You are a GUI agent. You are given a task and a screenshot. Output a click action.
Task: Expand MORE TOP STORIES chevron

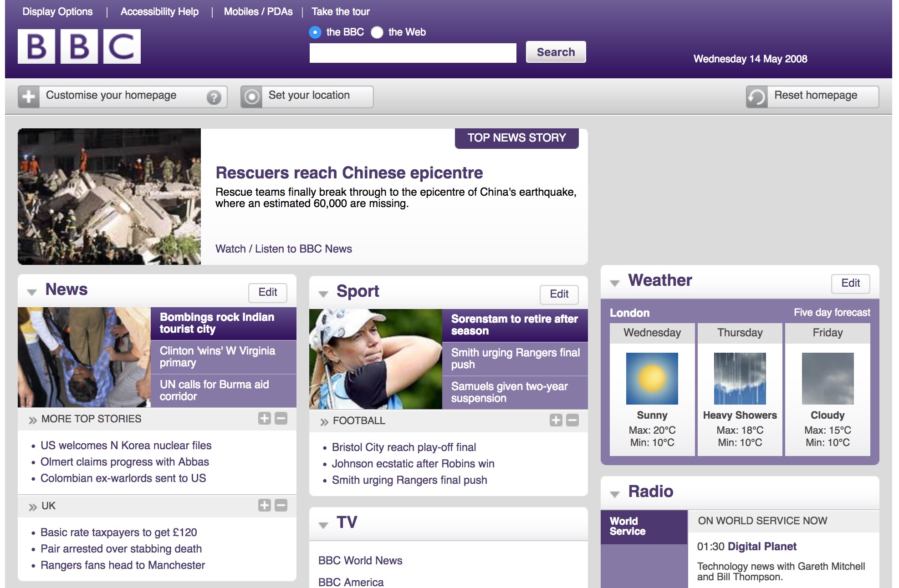33,420
